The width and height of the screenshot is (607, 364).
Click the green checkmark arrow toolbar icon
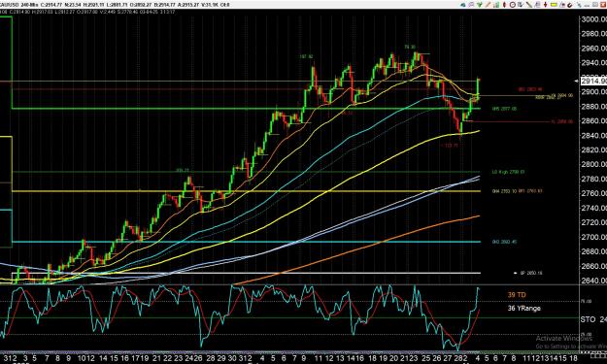(x=479, y=5)
